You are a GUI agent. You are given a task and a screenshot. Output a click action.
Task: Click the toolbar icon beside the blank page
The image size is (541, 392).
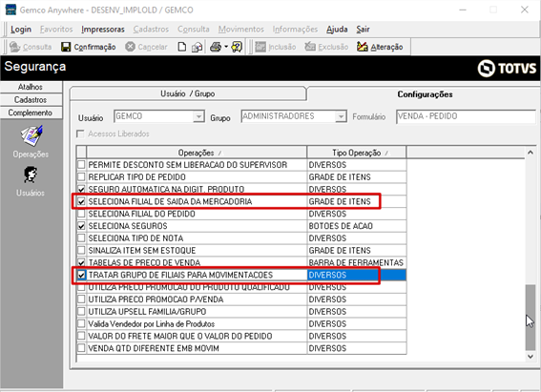[x=197, y=47]
